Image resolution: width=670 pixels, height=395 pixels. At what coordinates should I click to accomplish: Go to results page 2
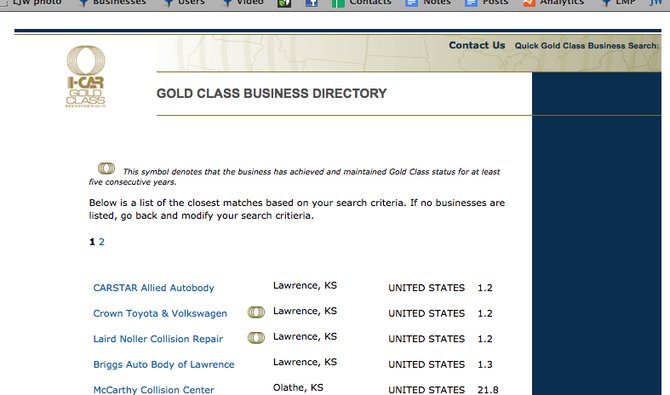click(102, 242)
